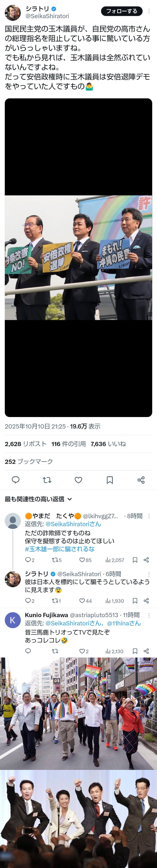Repost やまだ たくや's reply with 5 reposts

pyautogui.click(x=57, y=560)
